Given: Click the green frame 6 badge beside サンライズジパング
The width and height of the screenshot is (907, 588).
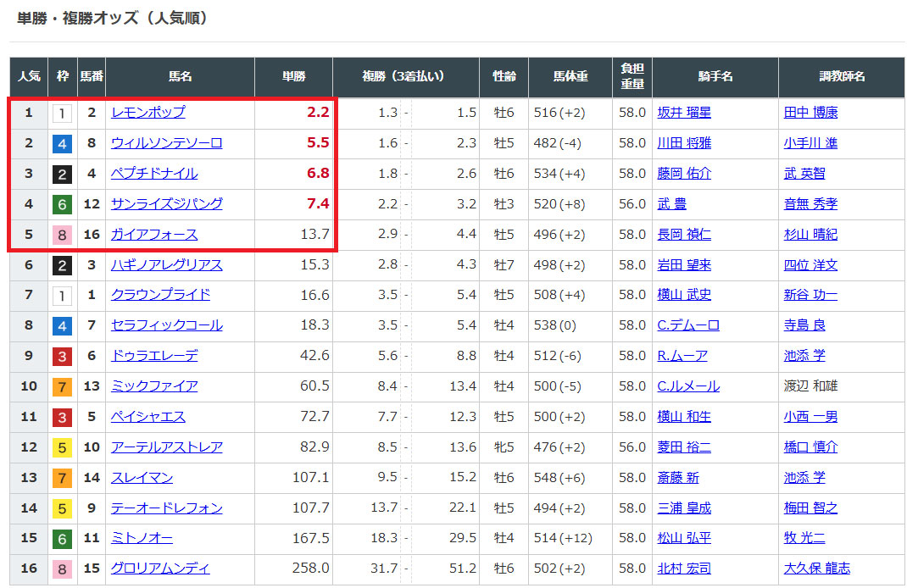Looking at the screenshot, I should (63, 204).
